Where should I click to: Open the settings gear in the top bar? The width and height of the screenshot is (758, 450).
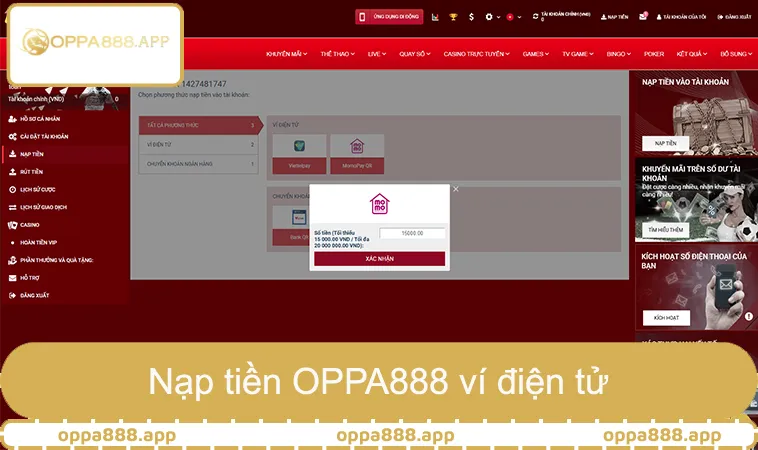[489, 17]
